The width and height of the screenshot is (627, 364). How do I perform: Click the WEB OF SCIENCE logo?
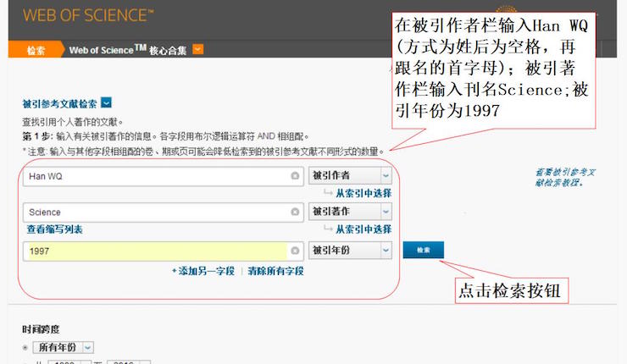(88, 15)
